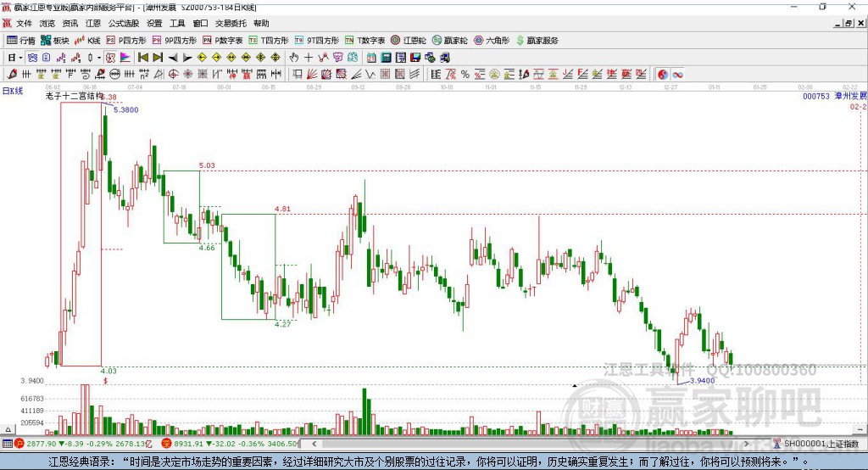Click the 4.81 price level label
868x470 pixels.
[x=282, y=209]
